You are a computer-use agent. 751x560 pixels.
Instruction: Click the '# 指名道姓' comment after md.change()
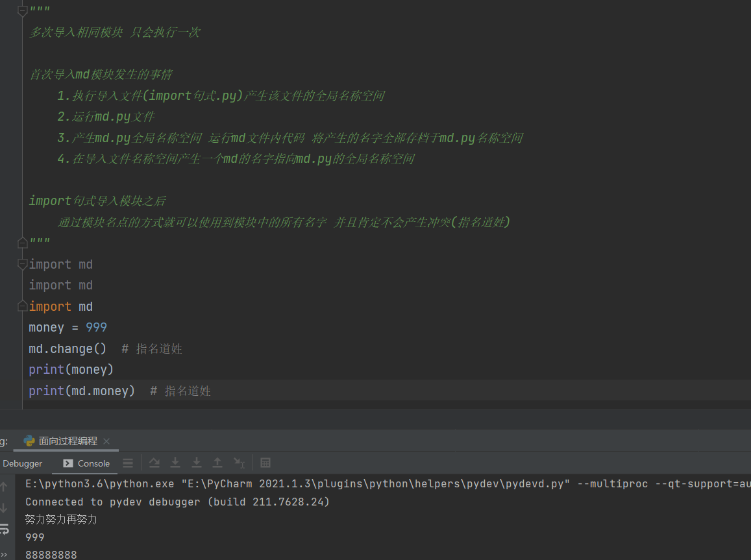tap(152, 348)
